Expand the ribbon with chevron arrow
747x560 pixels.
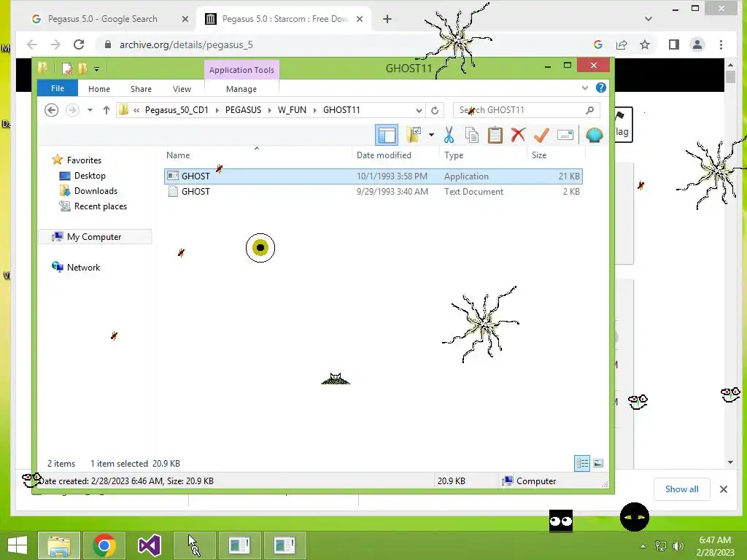pos(585,88)
